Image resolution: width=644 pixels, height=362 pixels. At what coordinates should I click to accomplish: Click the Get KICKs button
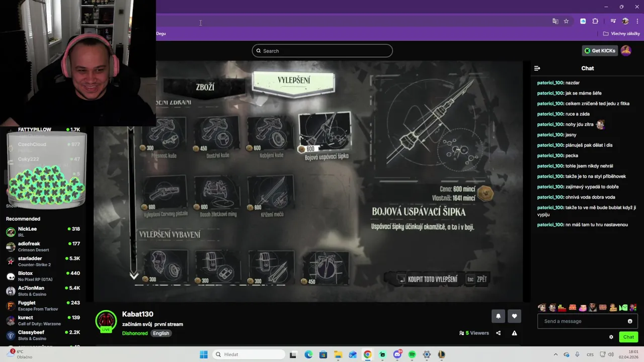pos(600,51)
